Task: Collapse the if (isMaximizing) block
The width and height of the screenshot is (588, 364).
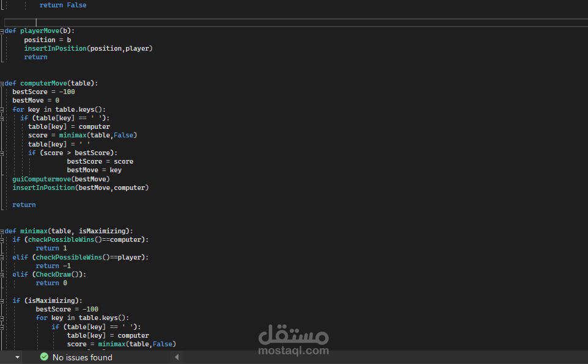Action: pos(2,301)
